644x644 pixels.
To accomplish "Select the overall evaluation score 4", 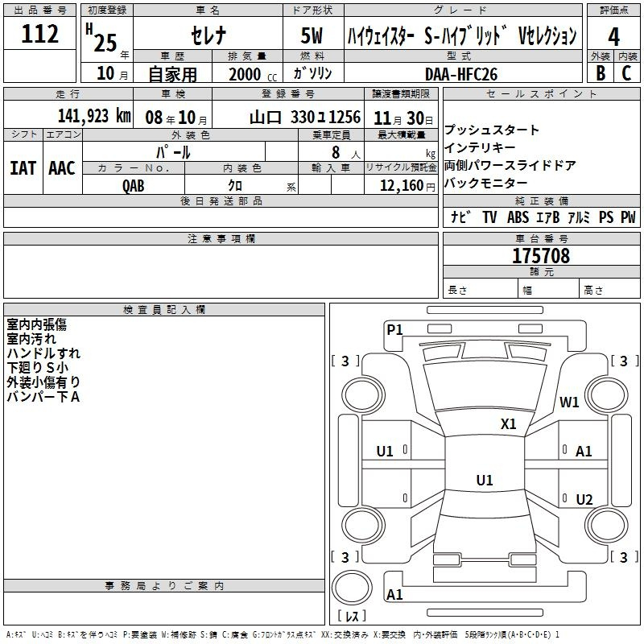I will 614,35.
